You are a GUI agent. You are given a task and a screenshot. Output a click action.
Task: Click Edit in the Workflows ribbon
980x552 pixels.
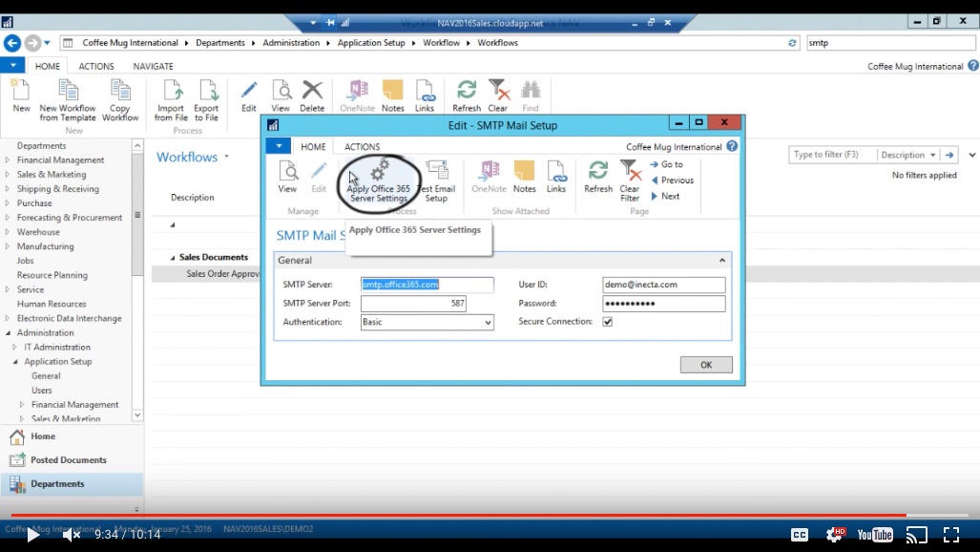[249, 96]
